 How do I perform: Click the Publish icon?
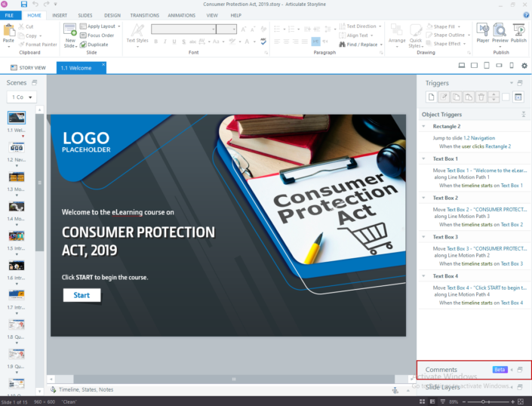pyautogui.click(x=518, y=33)
